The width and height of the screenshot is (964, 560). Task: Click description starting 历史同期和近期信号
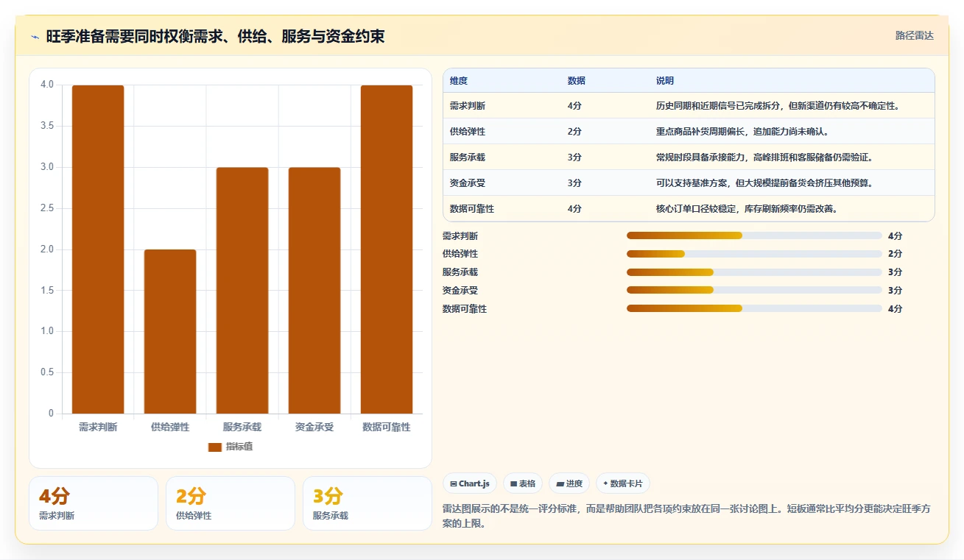tap(778, 106)
